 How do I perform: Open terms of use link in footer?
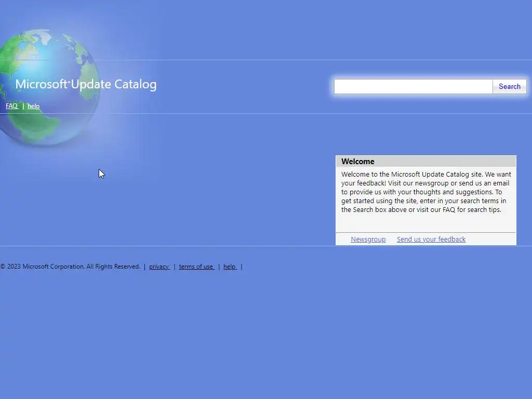[x=196, y=267]
